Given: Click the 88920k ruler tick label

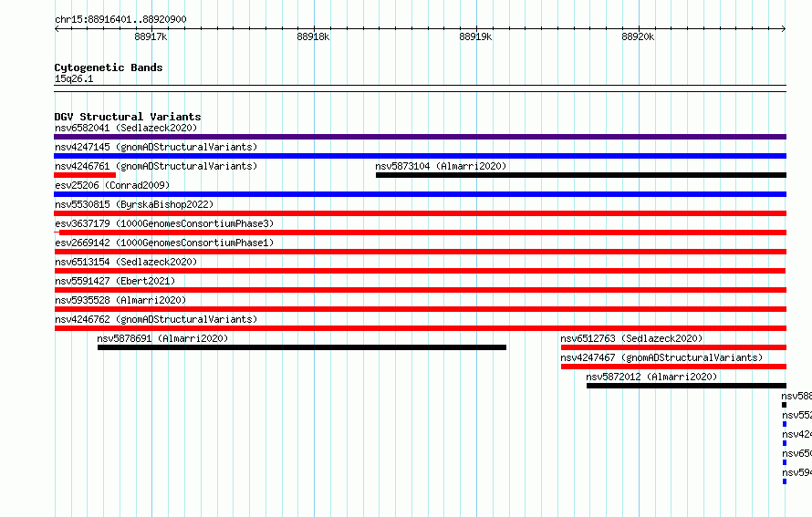Looking at the screenshot, I should (x=638, y=36).
